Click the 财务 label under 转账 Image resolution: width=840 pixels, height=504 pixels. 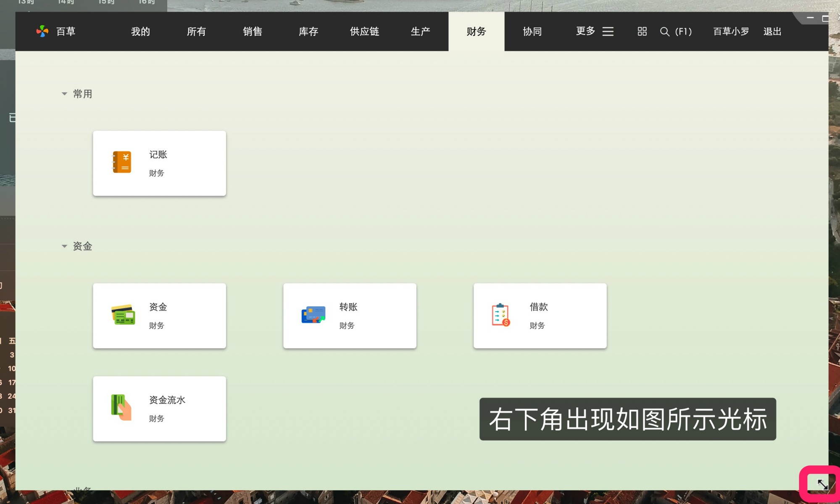click(x=347, y=325)
